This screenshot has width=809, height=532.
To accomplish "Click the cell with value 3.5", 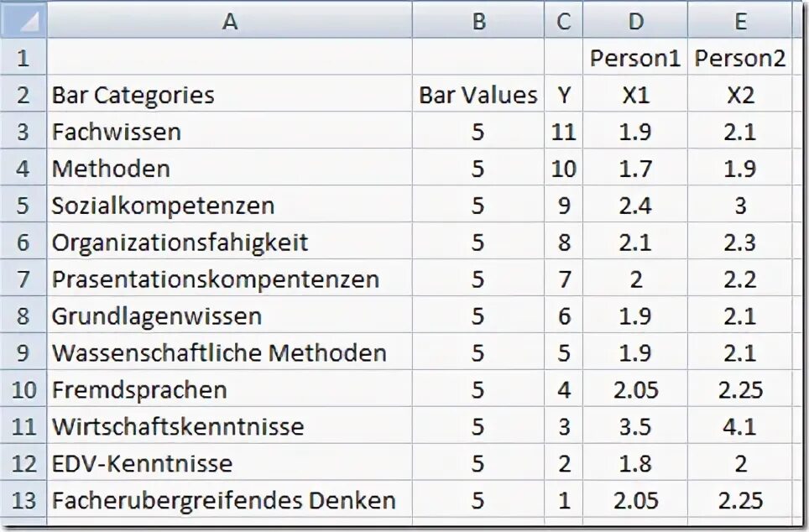I will [635, 425].
